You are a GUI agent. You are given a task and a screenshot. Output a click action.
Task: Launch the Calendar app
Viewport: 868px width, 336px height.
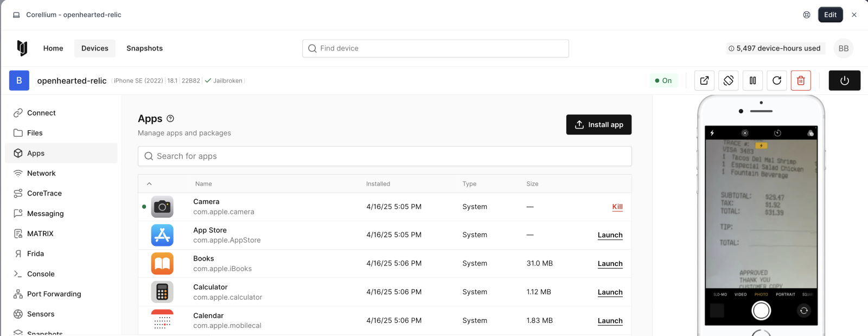click(610, 321)
